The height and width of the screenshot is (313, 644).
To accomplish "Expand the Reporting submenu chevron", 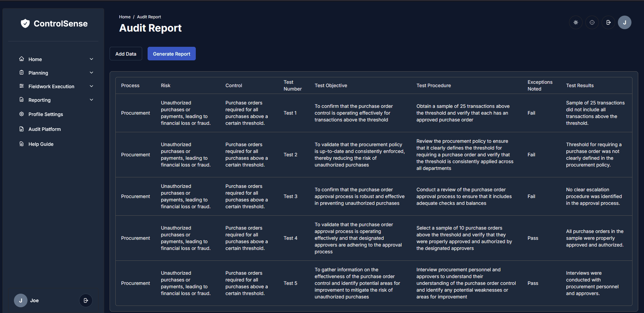I will [x=91, y=100].
